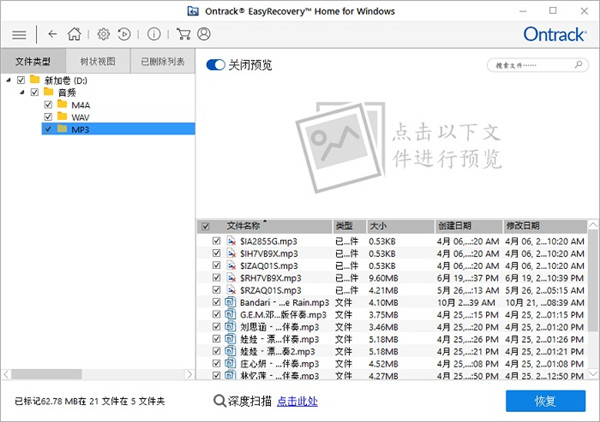
Task: Open settings gear icon
Action: tap(103, 34)
